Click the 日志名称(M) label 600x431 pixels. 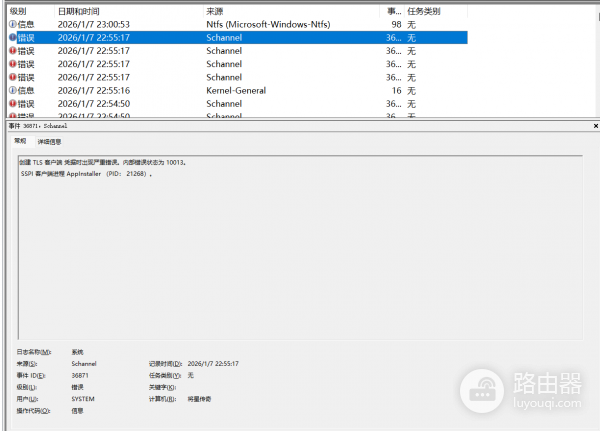34,352
